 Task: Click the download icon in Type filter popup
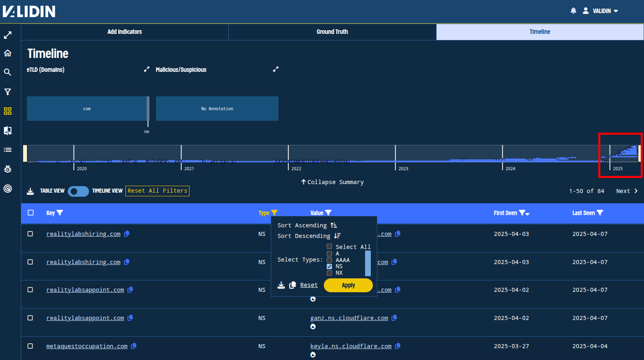click(x=281, y=285)
